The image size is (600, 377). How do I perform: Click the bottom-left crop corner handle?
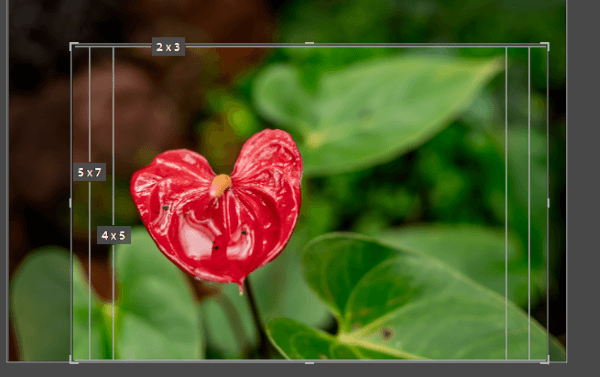[73, 359]
